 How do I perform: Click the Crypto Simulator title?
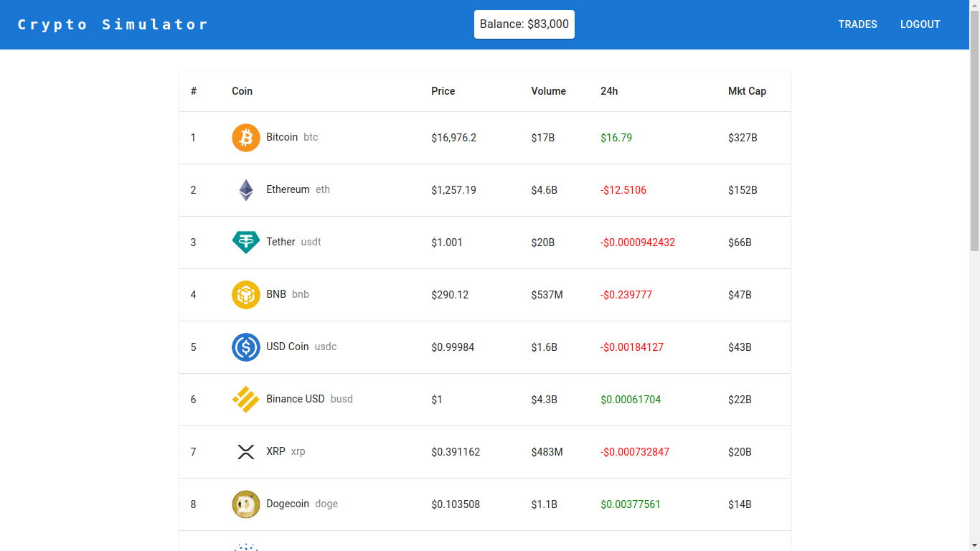pyautogui.click(x=113, y=24)
